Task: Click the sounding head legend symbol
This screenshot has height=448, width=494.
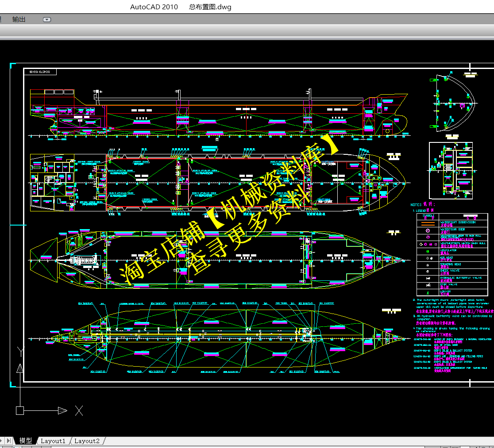Action: 428,265
